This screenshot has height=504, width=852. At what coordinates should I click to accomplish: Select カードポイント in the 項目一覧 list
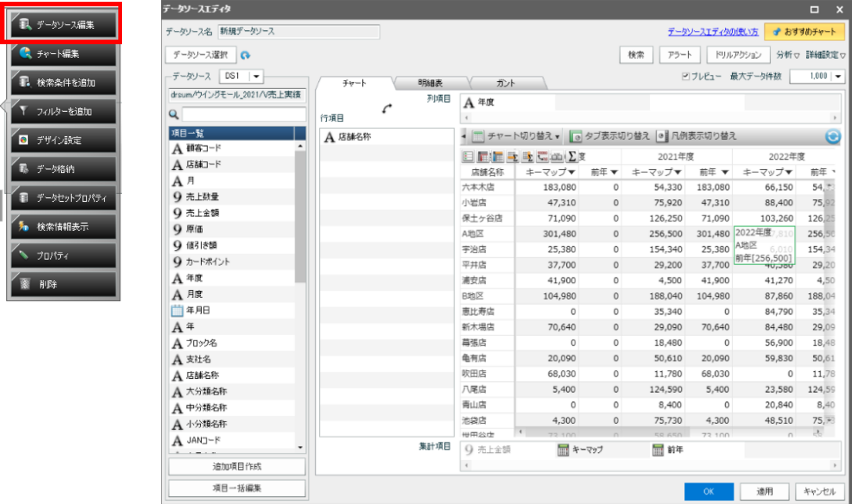(232, 262)
